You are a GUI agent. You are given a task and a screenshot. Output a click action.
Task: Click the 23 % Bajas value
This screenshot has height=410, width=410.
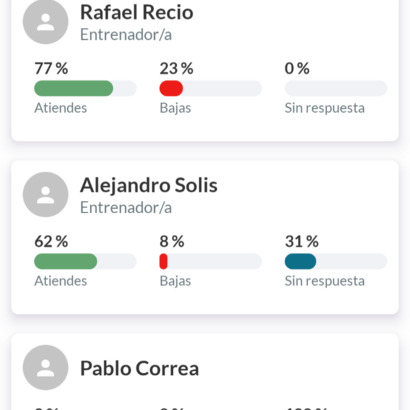pos(177,69)
